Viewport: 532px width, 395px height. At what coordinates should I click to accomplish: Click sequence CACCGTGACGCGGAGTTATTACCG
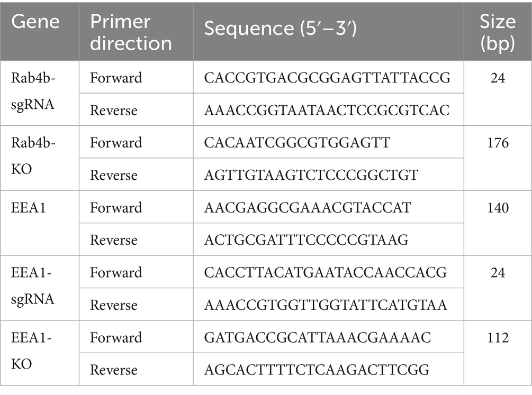tap(327, 78)
